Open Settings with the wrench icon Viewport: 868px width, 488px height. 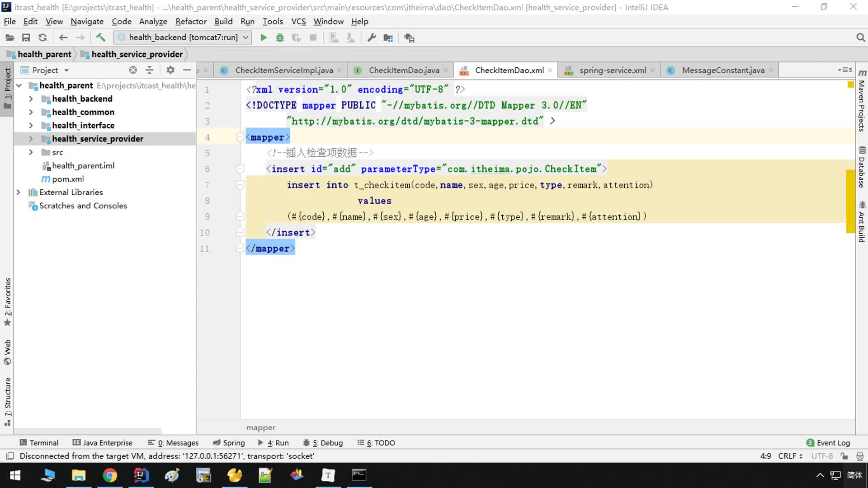[x=372, y=38]
